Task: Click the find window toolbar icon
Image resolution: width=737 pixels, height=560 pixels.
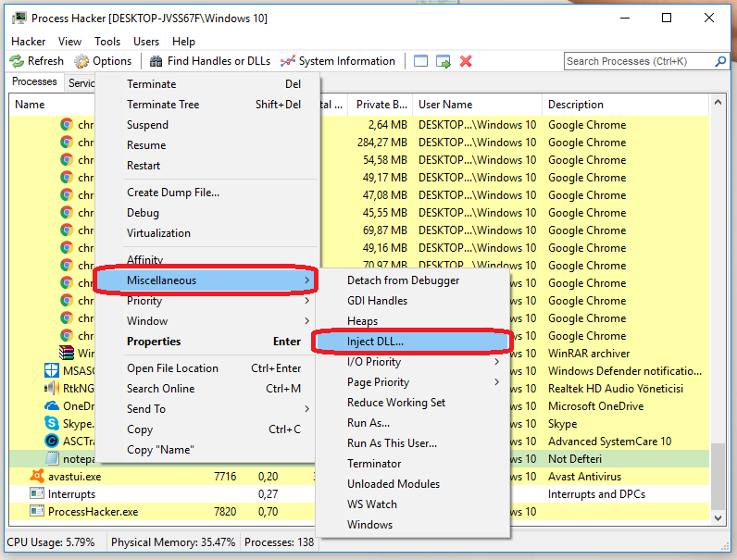Action: click(x=420, y=61)
